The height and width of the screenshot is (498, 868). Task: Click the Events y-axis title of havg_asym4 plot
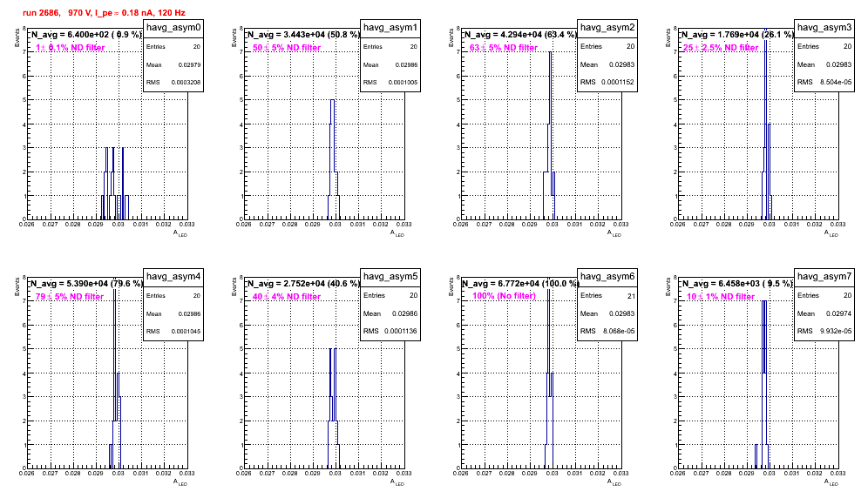tap(17, 286)
